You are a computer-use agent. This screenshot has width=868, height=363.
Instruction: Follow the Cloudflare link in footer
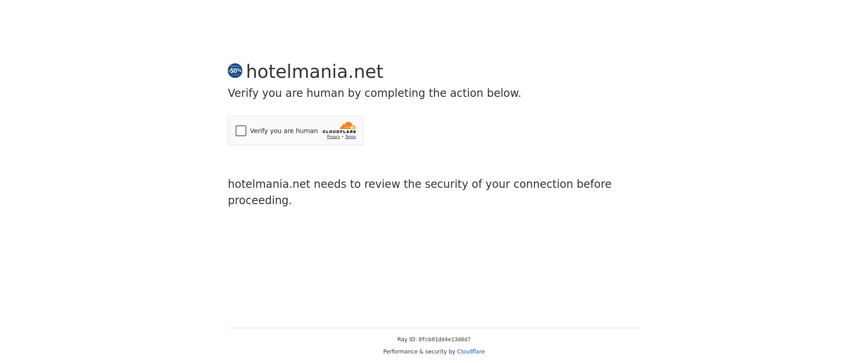pos(471,352)
